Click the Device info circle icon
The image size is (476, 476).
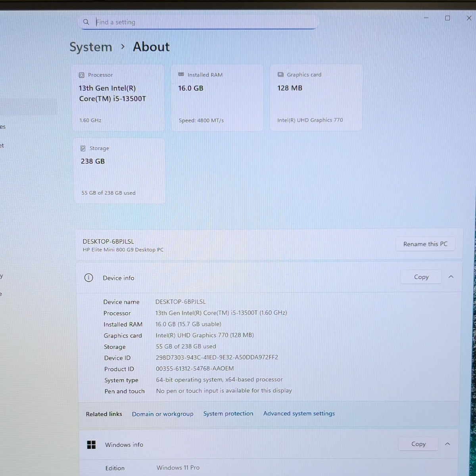click(x=89, y=278)
